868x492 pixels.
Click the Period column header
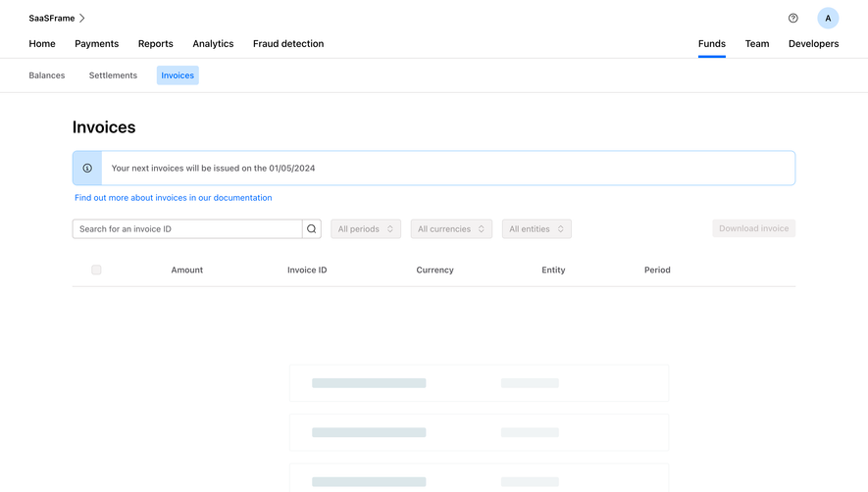pos(657,270)
